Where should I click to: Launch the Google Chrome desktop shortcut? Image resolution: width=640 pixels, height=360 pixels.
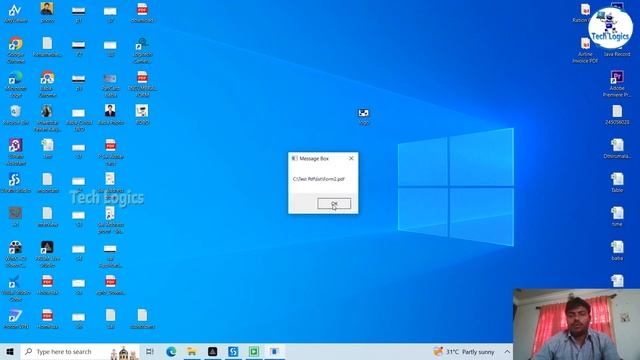coord(16,50)
